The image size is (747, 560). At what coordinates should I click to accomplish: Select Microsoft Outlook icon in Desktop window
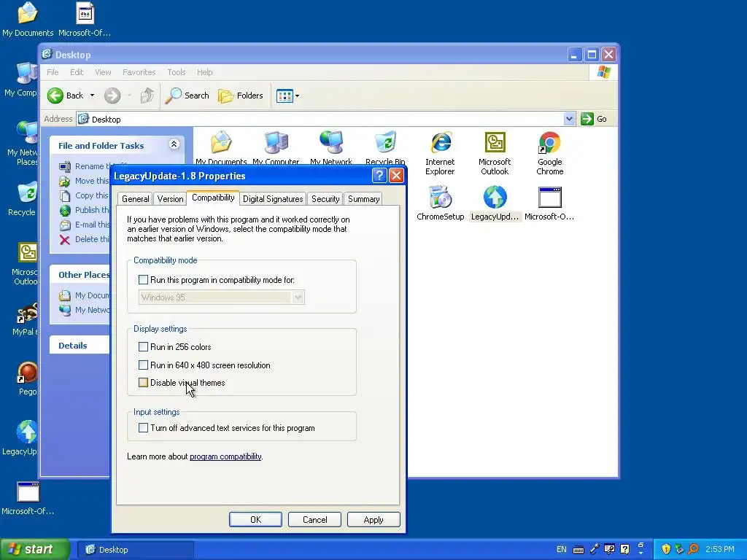point(495,153)
